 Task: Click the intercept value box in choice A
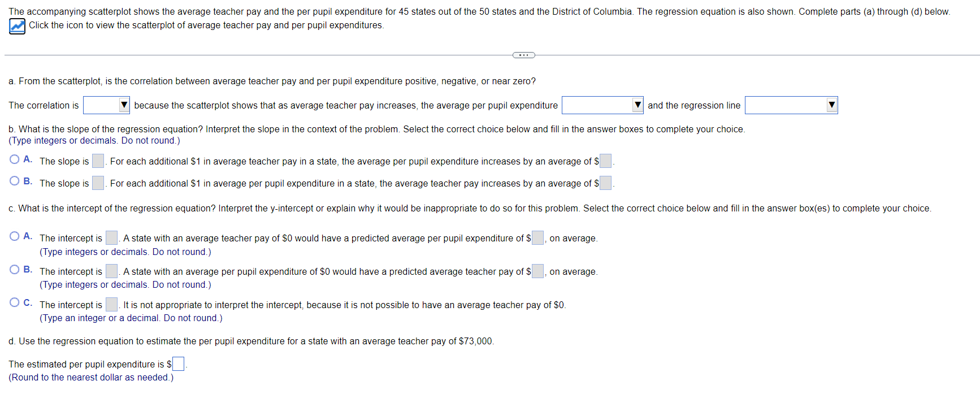[111, 237]
